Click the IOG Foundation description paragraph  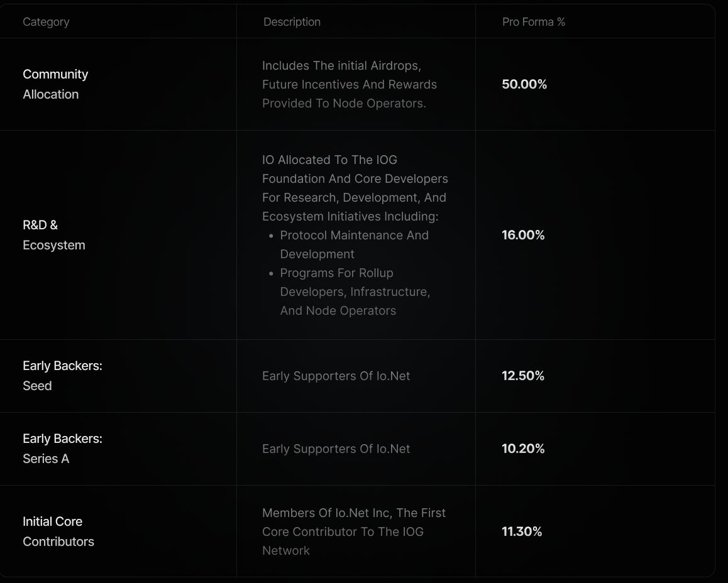click(x=355, y=188)
